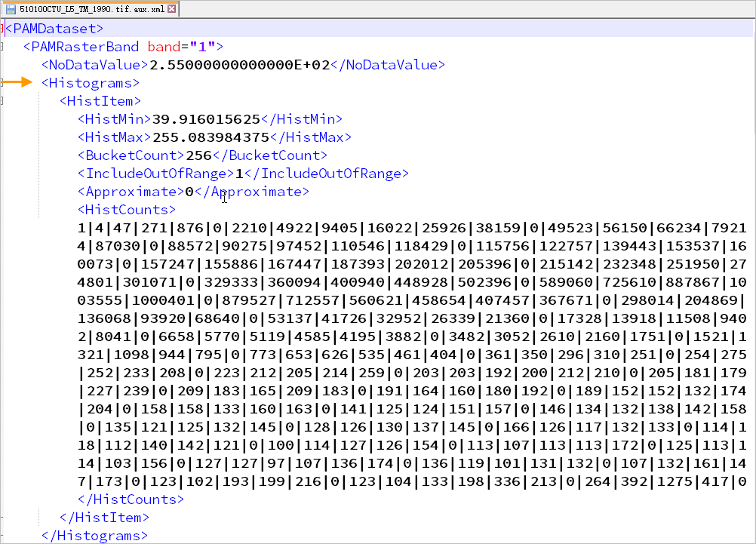Click the IncludeOutOfRange value 1
Viewport: 756px width, 544px height.
click(239, 174)
